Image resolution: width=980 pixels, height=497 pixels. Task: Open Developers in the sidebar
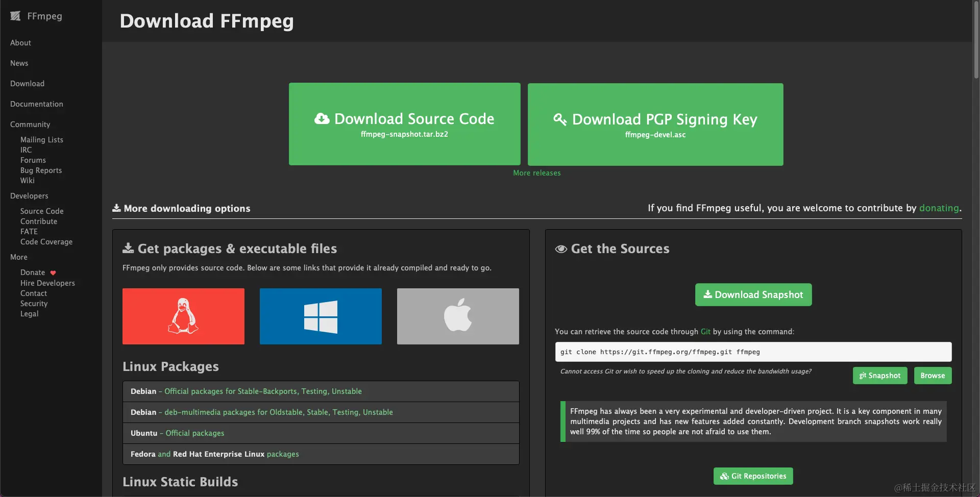pos(29,196)
